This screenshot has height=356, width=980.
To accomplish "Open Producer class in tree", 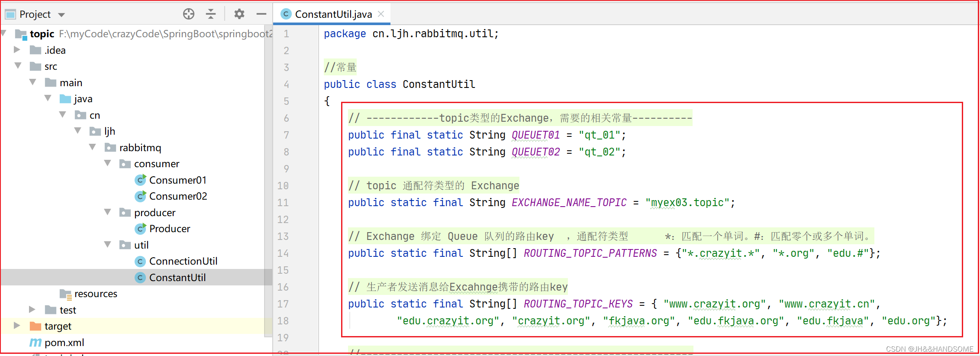I will point(170,229).
